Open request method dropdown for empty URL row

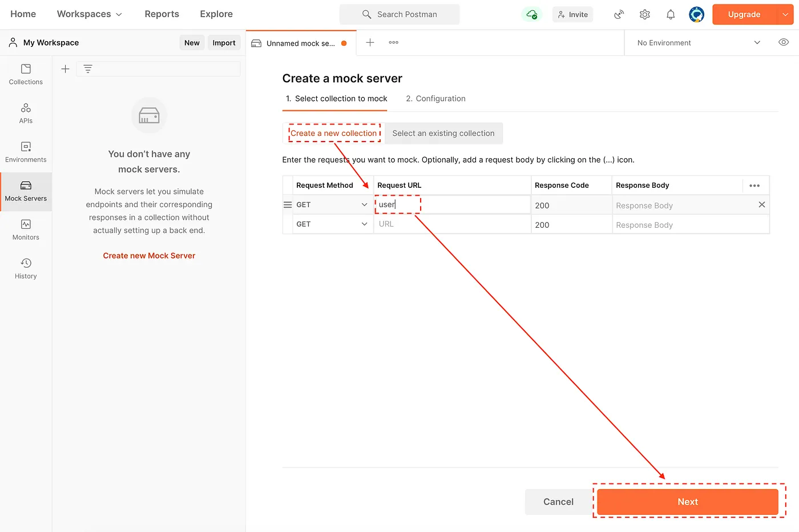[332, 224]
